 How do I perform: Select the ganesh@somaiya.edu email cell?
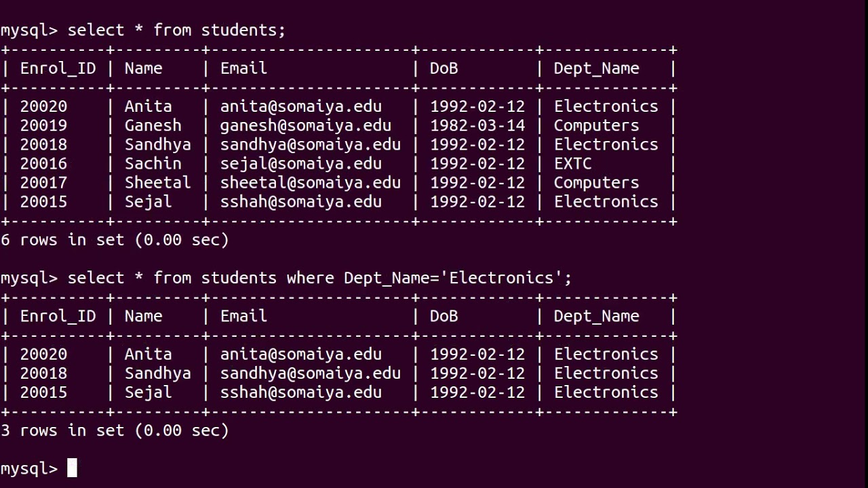305,126
